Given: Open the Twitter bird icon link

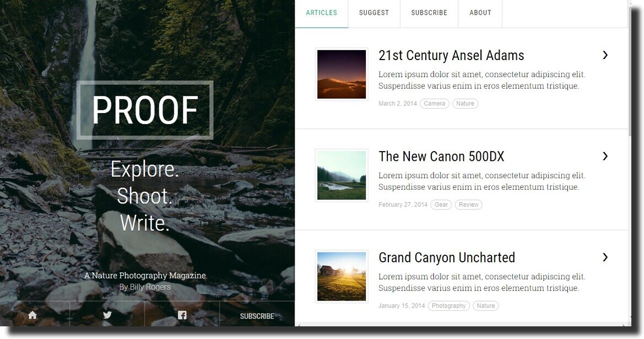Looking at the screenshot, I should tap(107, 315).
